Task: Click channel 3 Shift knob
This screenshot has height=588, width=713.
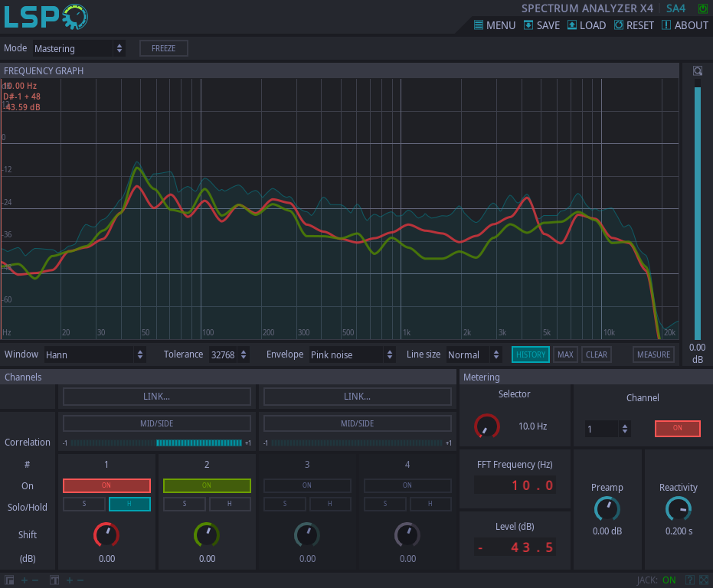Action: click(x=307, y=535)
